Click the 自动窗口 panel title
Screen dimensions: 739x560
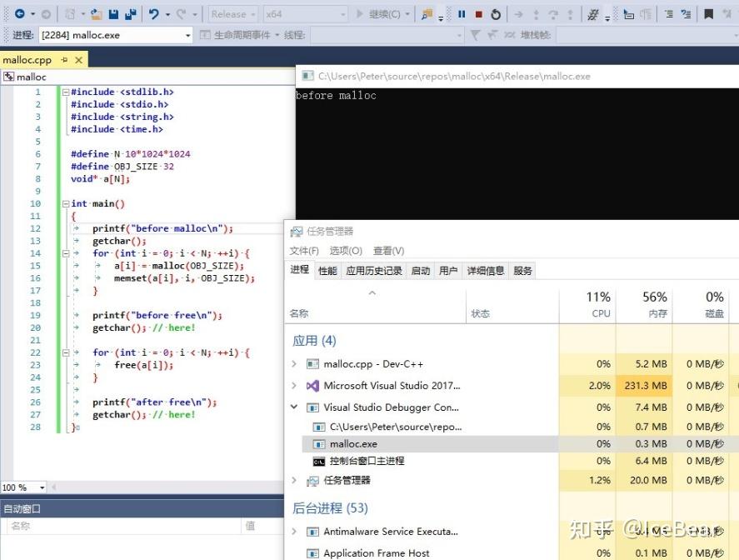coord(22,509)
